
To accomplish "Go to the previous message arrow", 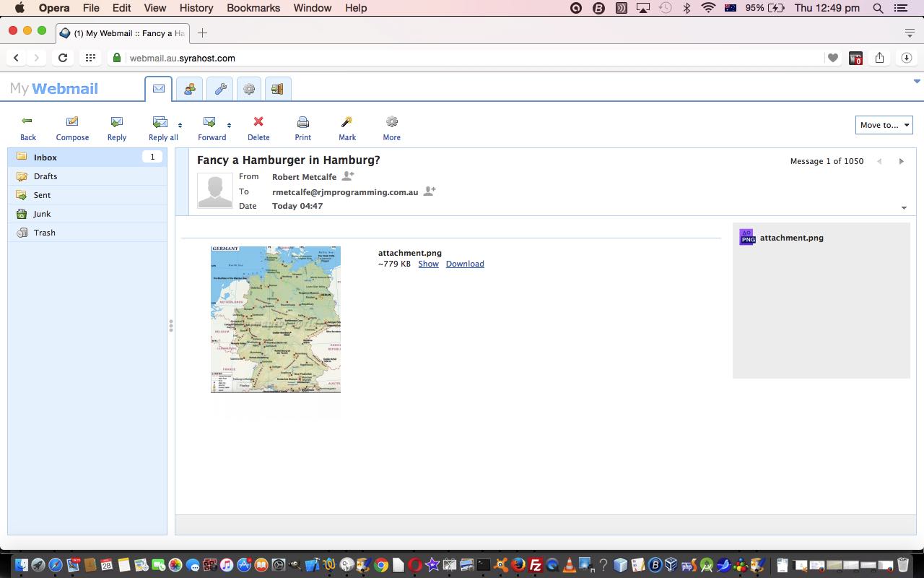I will (x=879, y=161).
